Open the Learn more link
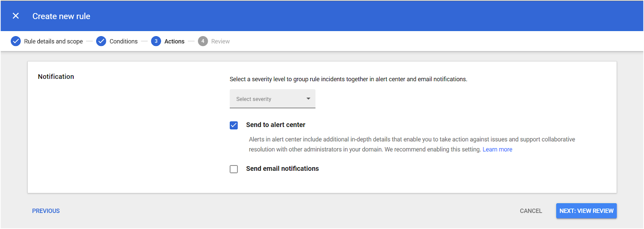Viewport: 644px width, 229px height. (x=497, y=149)
